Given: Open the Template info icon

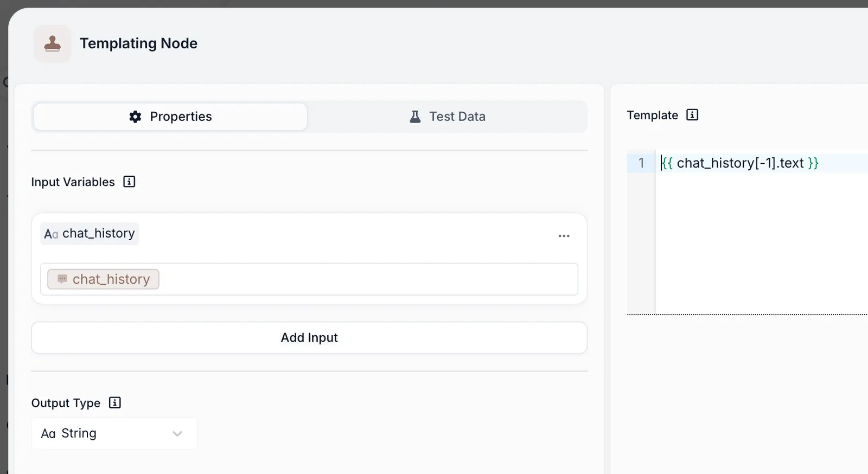Looking at the screenshot, I should [x=692, y=115].
